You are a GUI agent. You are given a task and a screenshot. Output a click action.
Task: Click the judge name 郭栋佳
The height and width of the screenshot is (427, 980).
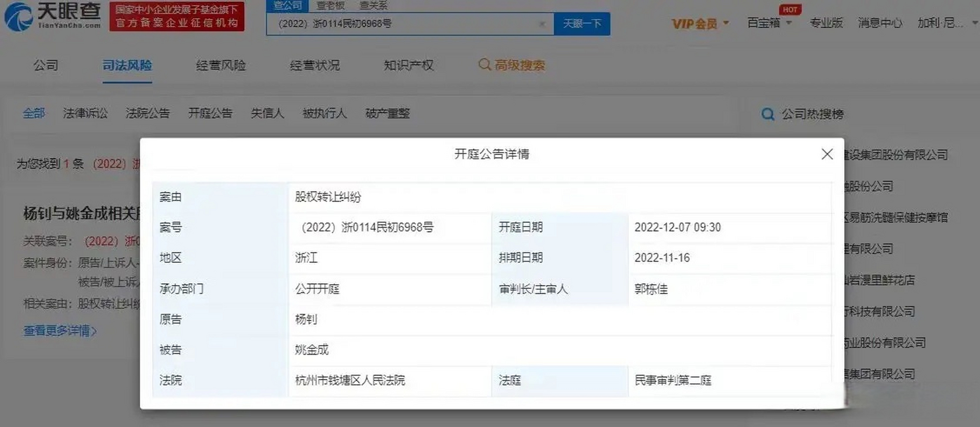click(x=651, y=289)
